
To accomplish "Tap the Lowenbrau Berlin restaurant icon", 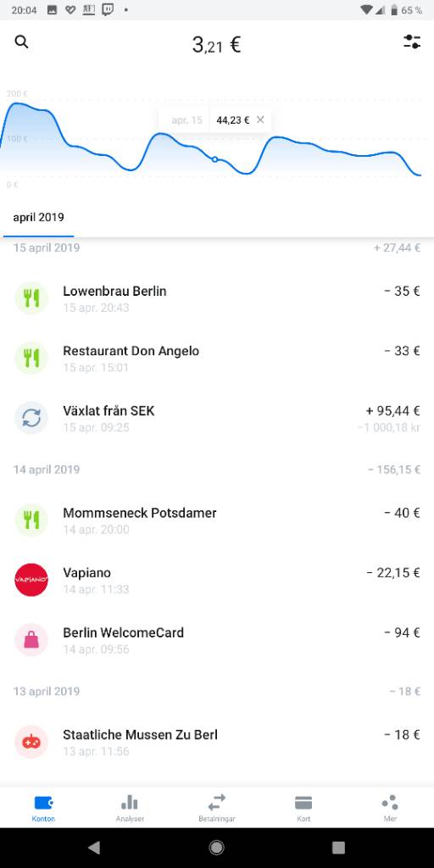I will [x=31, y=298].
